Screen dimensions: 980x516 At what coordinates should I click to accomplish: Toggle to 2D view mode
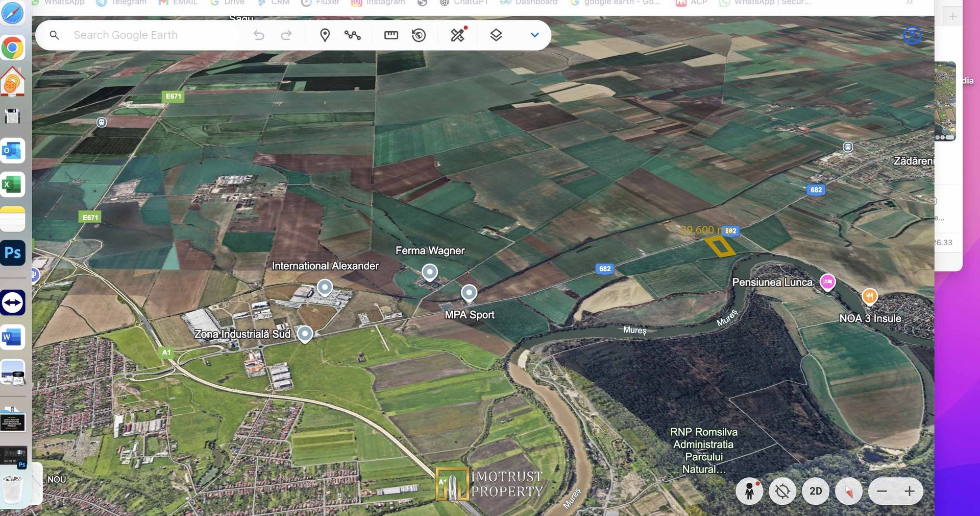[x=815, y=491]
